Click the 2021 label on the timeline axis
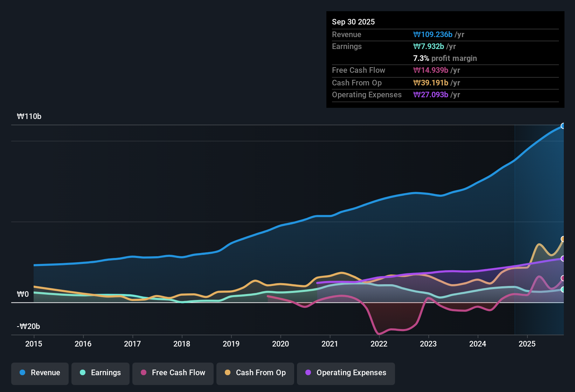 330,344
